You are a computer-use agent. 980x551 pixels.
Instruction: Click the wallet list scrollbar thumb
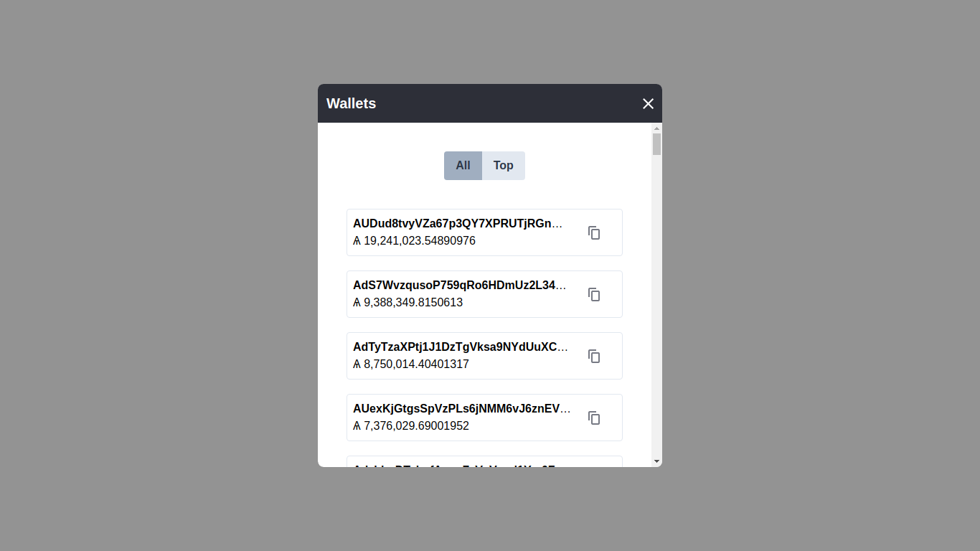(656, 144)
